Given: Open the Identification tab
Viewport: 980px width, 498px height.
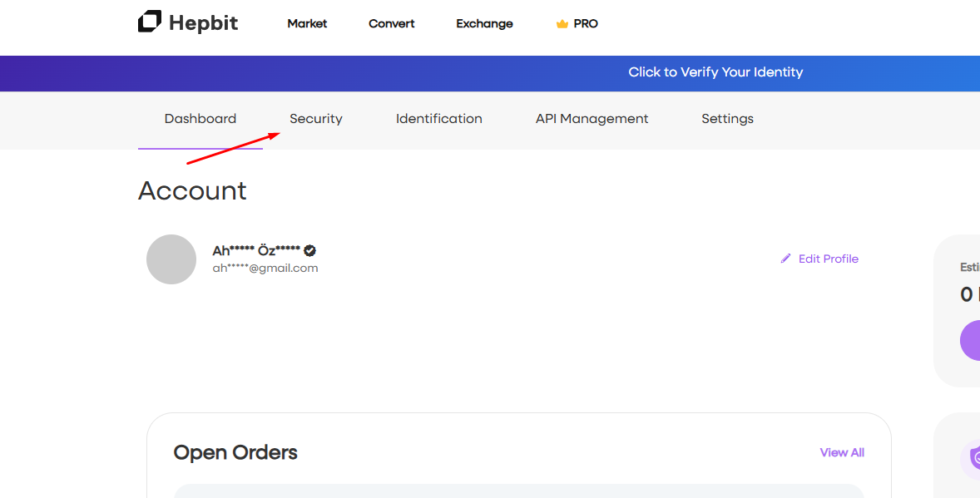Looking at the screenshot, I should click(x=439, y=119).
